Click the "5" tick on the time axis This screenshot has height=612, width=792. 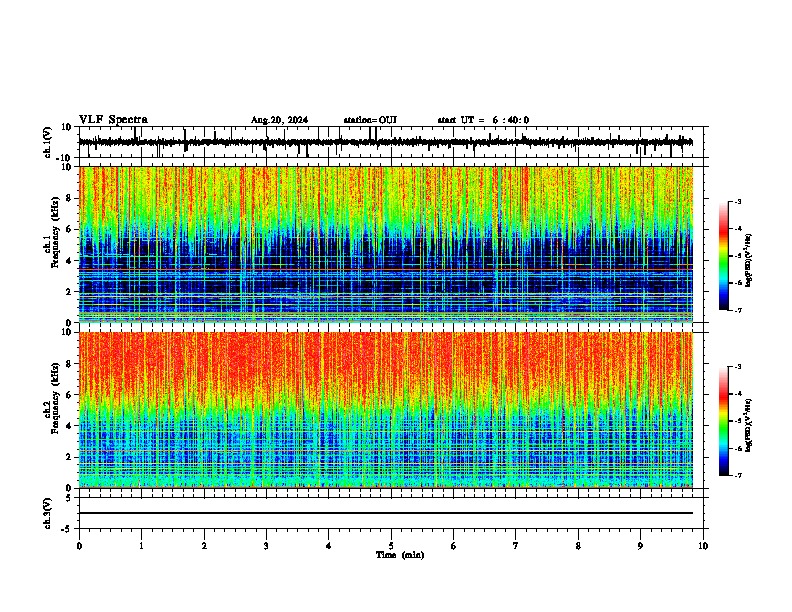pos(391,546)
